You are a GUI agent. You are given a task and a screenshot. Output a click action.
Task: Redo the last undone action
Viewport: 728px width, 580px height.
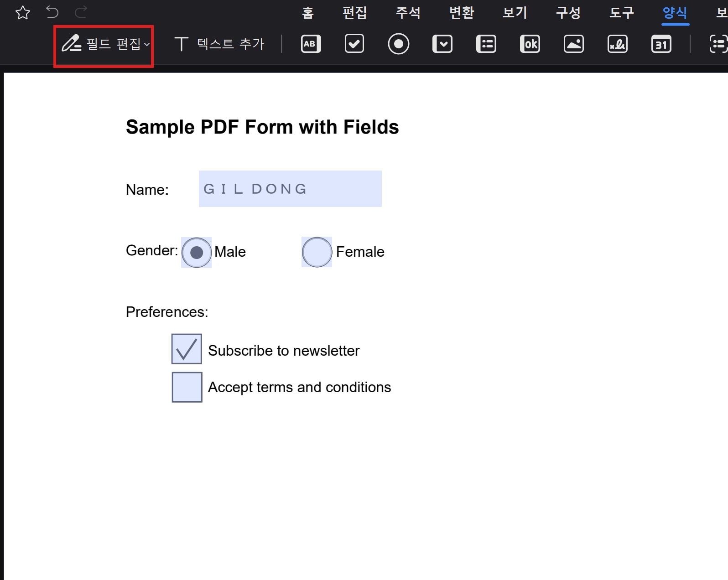tap(81, 12)
